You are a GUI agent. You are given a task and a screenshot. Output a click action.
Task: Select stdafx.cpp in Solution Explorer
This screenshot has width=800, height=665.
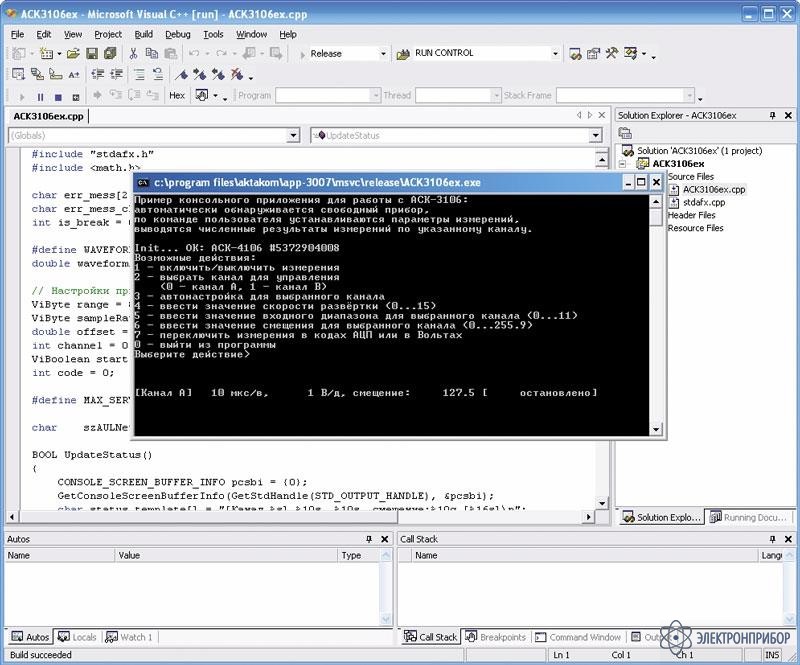tap(704, 203)
